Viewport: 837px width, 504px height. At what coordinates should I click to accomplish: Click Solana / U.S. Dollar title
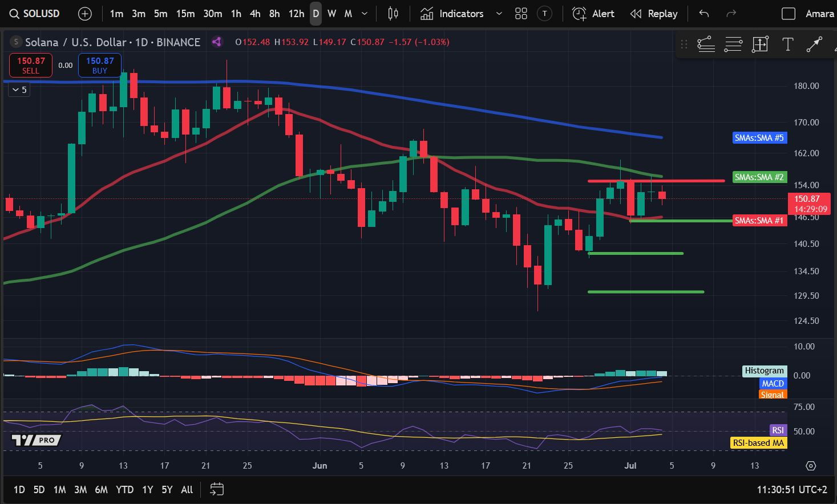(x=76, y=42)
